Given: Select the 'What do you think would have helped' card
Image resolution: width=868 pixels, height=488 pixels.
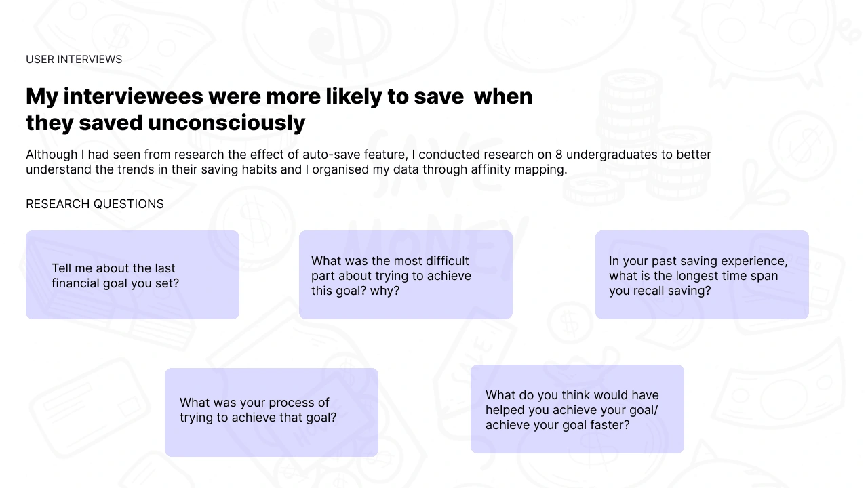Looking at the screenshot, I should click(577, 409).
